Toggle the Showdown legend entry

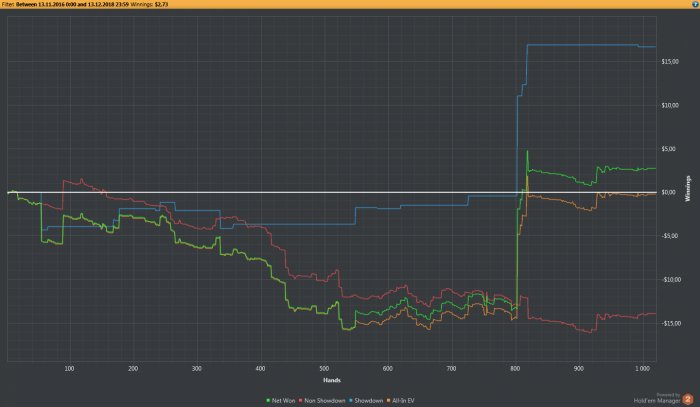(366, 401)
